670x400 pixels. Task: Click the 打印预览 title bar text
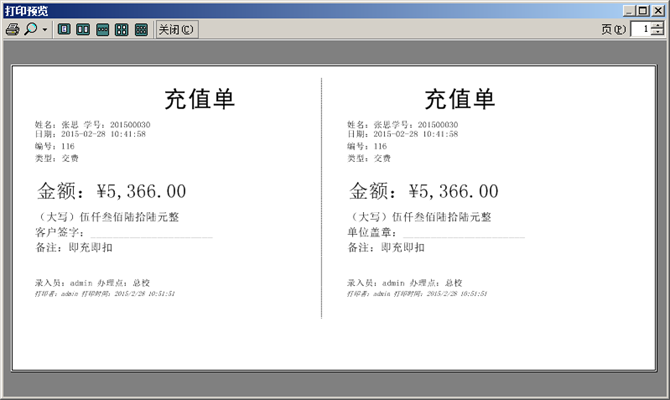(x=26, y=9)
